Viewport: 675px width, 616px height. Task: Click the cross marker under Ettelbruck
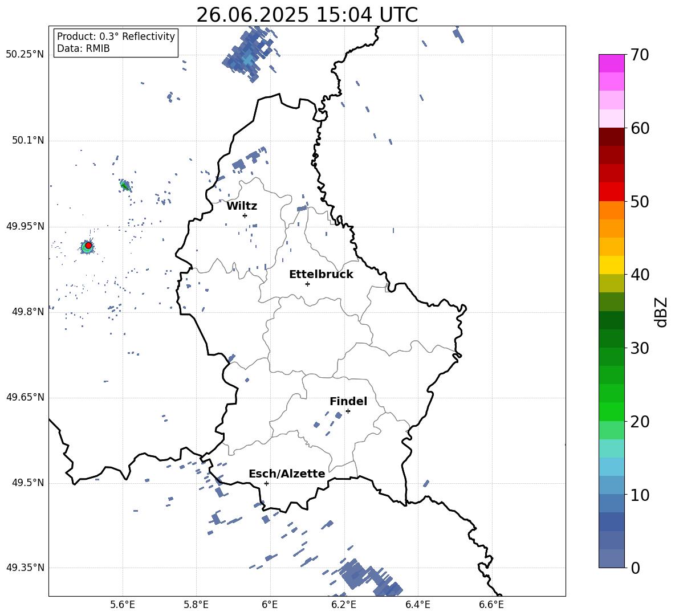[307, 284]
